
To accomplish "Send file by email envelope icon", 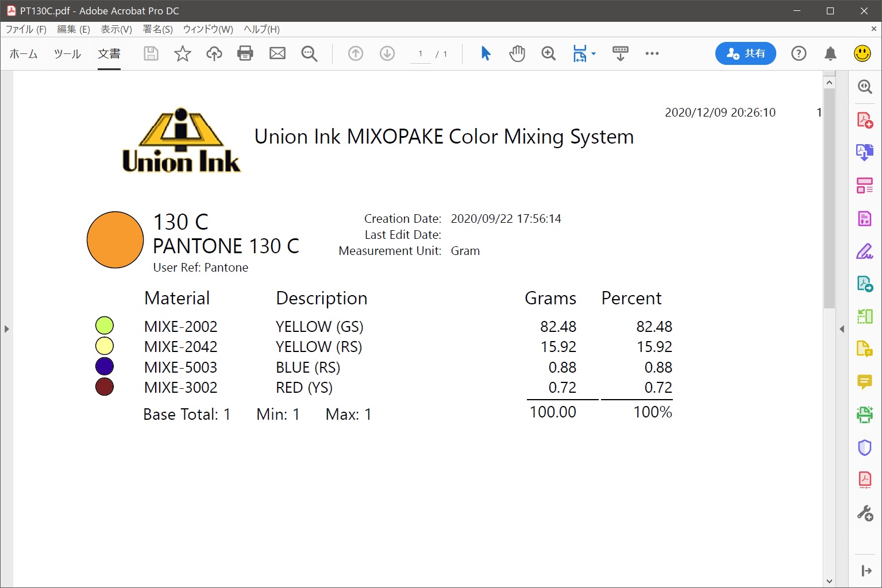I will [278, 53].
